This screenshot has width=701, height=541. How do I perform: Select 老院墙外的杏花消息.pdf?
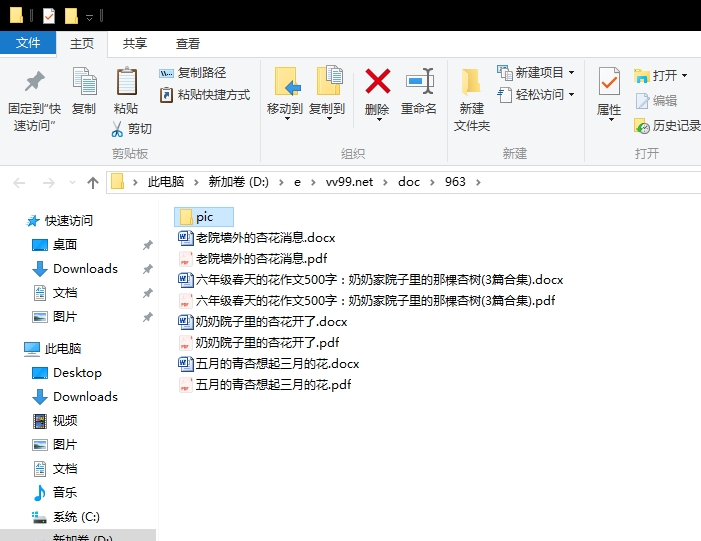[x=253, y=258]
